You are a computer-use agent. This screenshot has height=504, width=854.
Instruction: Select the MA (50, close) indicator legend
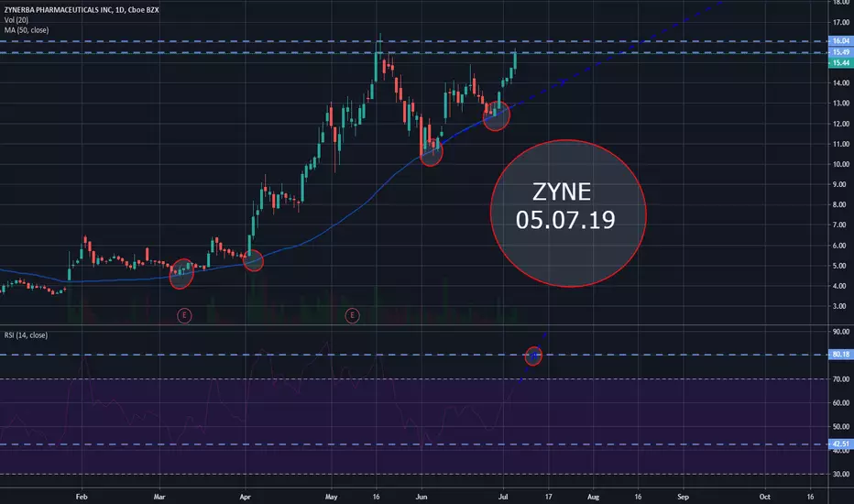click(27, 30)
